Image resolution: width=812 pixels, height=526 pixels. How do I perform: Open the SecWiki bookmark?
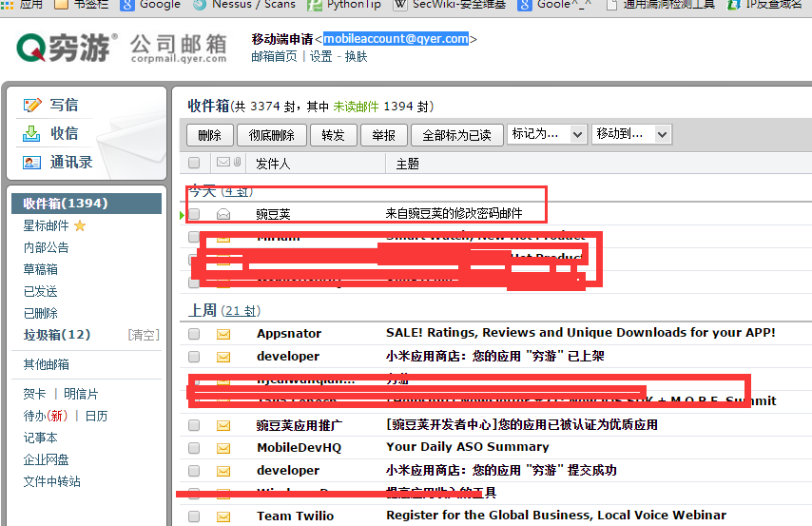pyautogui.click(x=450, y=5)
